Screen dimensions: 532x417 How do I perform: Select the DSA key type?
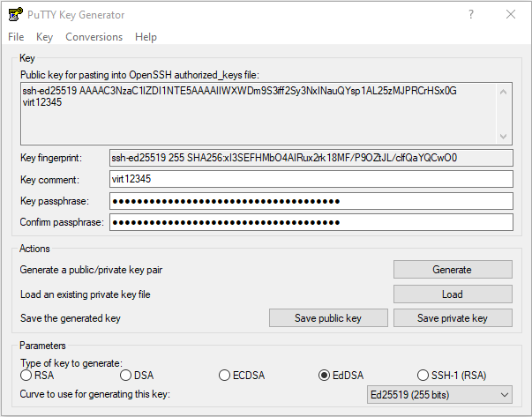pos(127,376)
